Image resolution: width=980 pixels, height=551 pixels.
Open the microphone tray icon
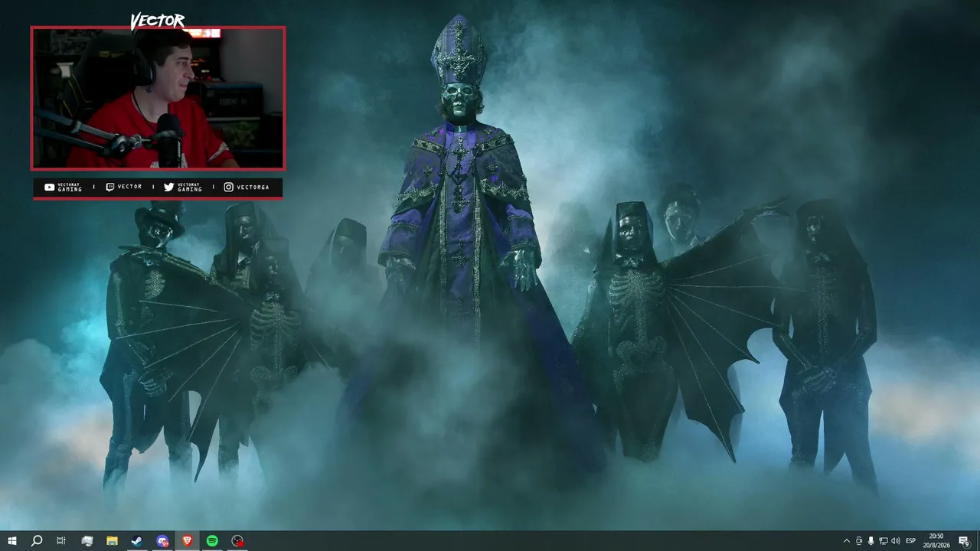[x=871, y=541]
